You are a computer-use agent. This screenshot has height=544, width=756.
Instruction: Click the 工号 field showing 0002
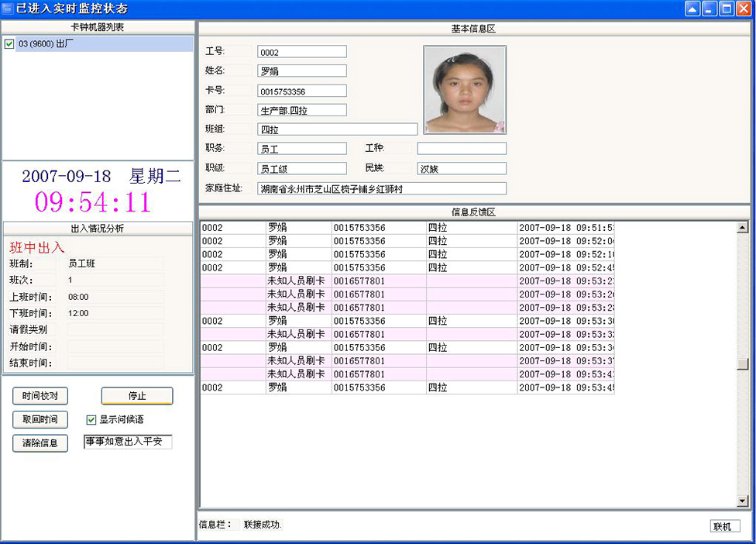pos(302,52)
